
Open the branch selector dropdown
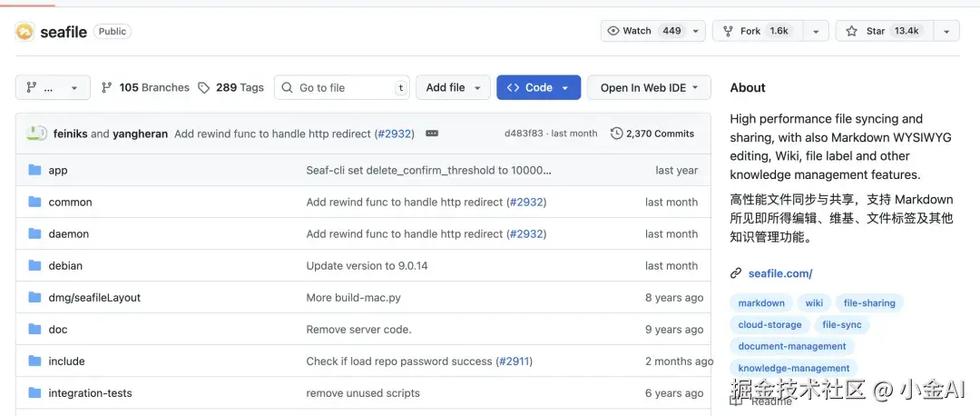click(54, 87)
